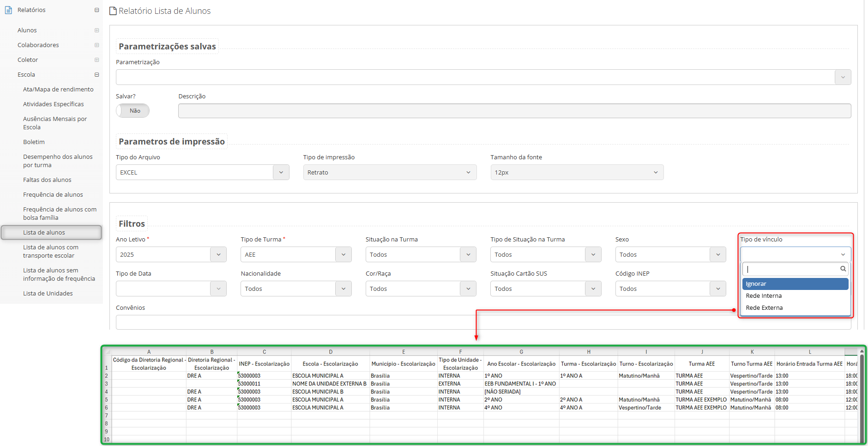Open Situação Cartão SUS dropdown

(546, 289)
